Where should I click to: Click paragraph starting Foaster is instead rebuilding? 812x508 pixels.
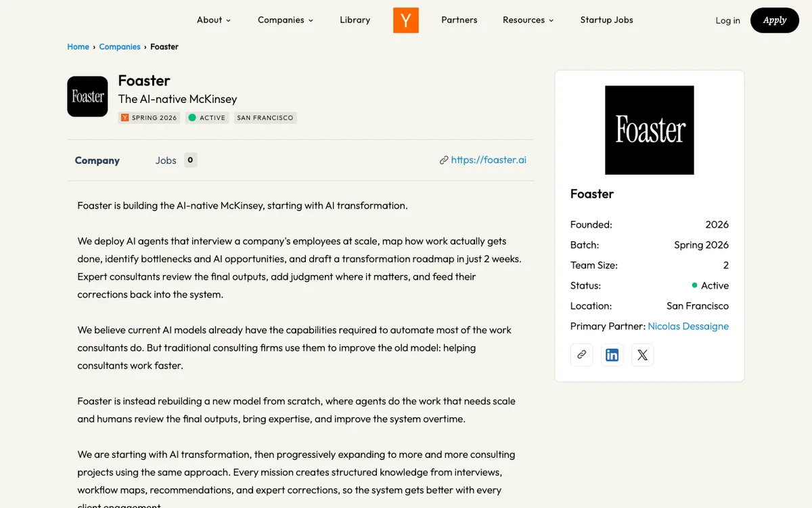(x=296, y=410)
